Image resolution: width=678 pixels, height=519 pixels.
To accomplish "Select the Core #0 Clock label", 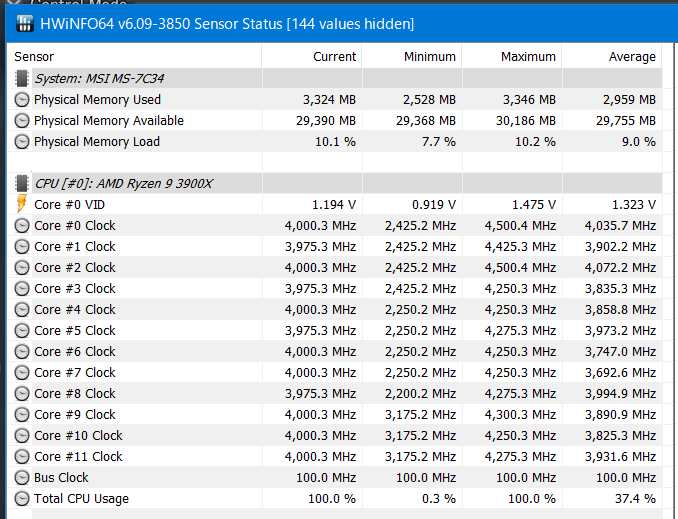I will click(x=75, y=226).
